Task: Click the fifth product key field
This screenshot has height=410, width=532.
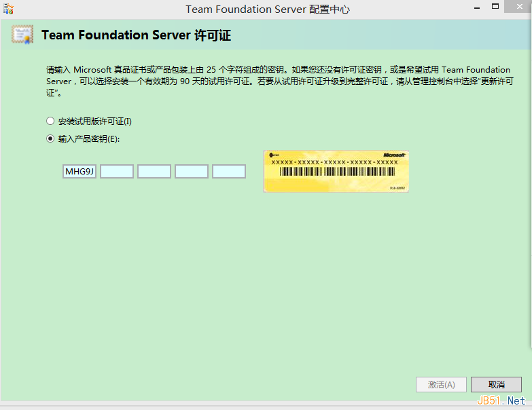Action: click(229, 172)
